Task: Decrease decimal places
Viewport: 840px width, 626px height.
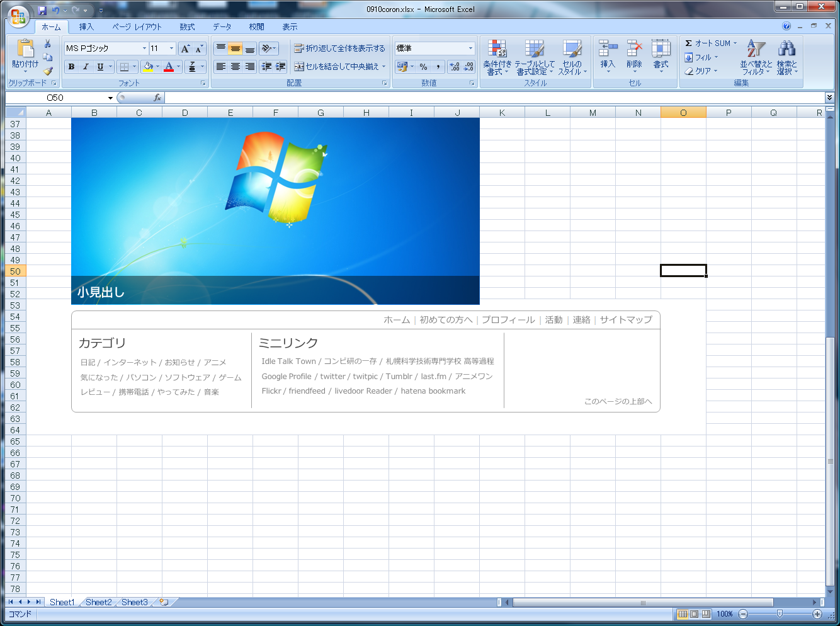Action: coord(469,67)
